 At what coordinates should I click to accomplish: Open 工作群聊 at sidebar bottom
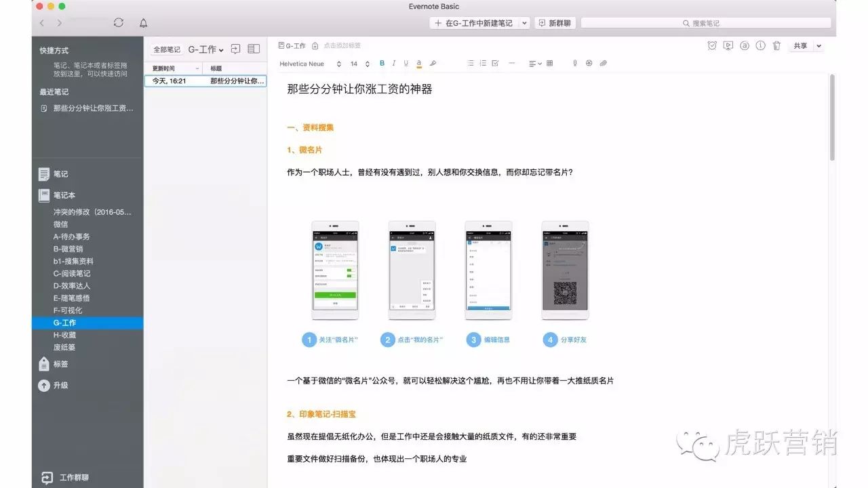[x=65, y=477]
